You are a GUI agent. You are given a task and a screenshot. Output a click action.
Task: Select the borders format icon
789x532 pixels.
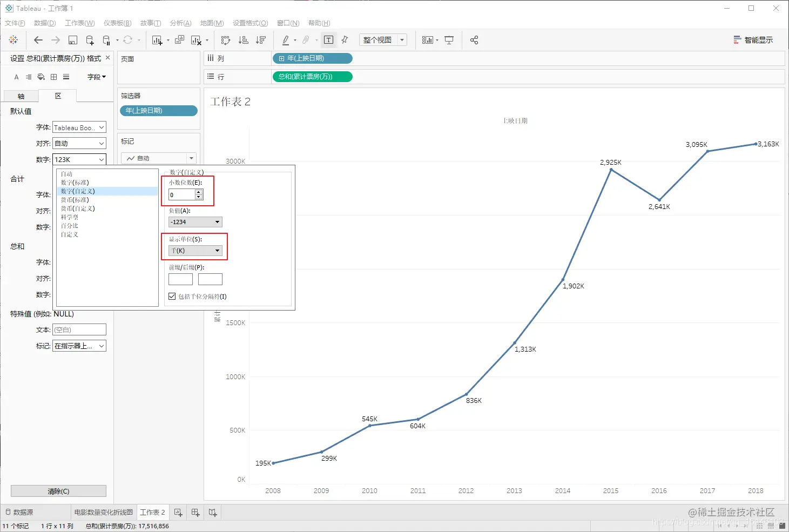(53, 77)
